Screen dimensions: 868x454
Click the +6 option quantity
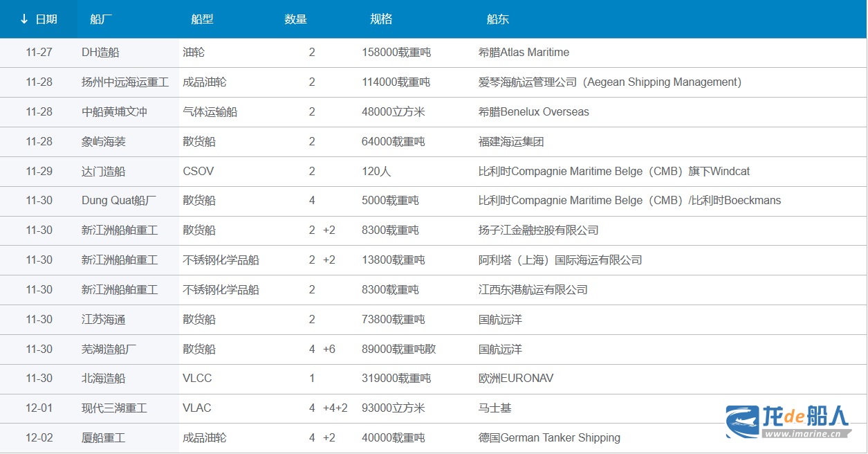pyautogui.click(x=329, y=349)
